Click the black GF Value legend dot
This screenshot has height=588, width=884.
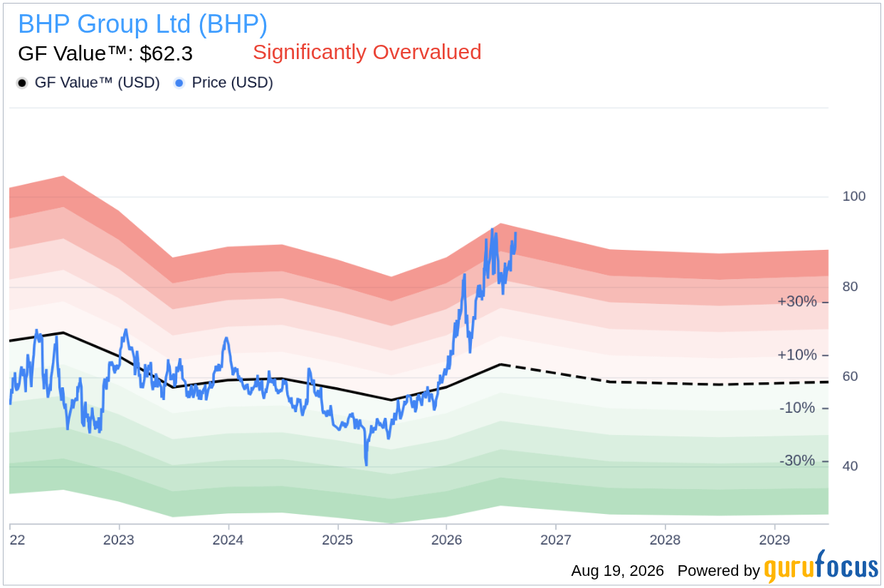pos(22,83)
